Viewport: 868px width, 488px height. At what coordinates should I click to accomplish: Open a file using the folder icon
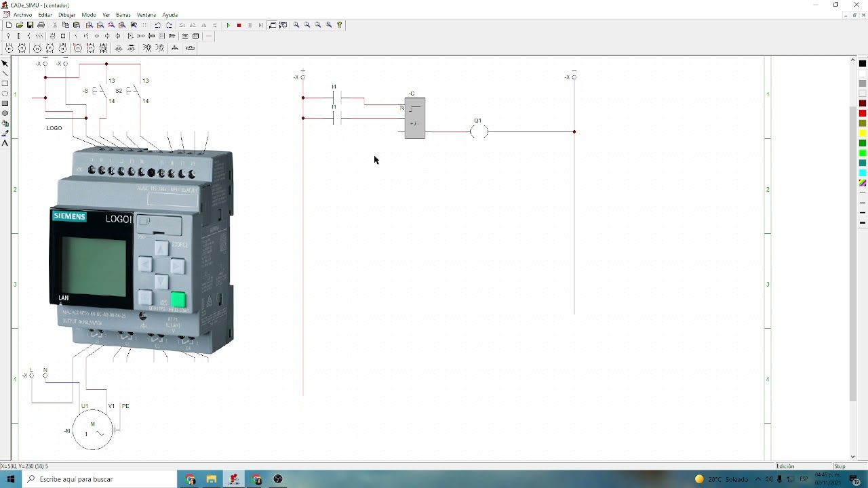click(x=19, y=25)
